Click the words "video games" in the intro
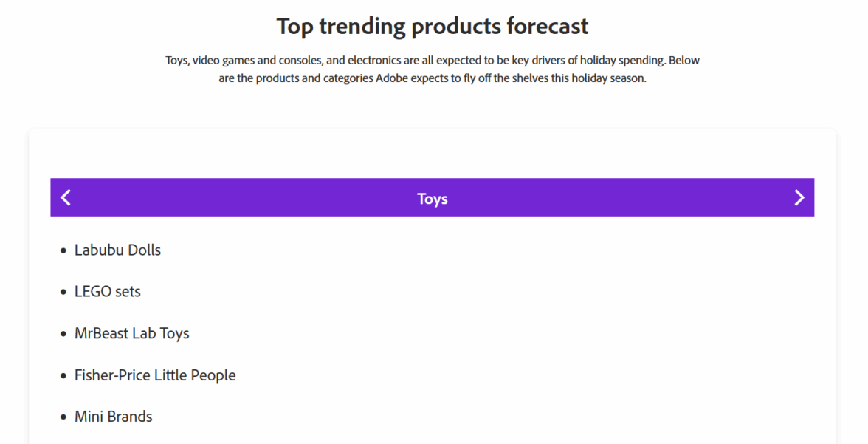Viewport: 868px width, 444px height. pos(223,61)
